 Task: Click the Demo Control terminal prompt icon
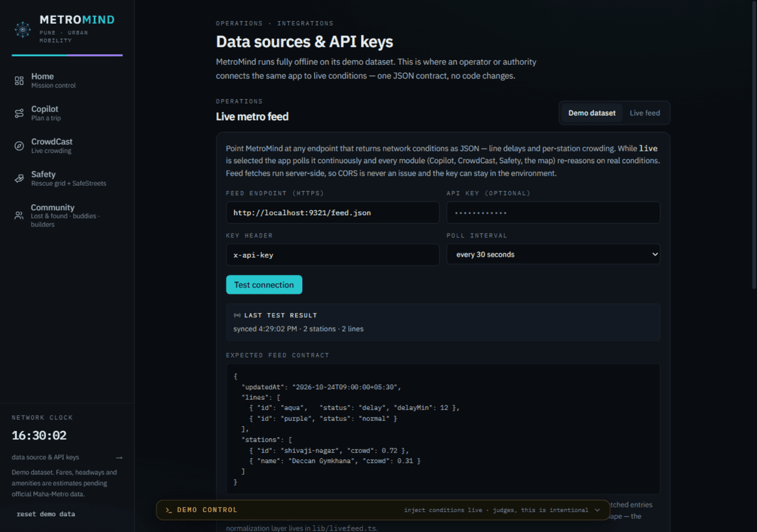pyautogui.click(x=169, y=510)
